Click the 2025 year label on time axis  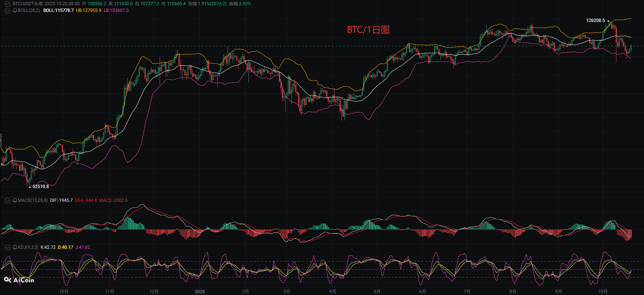click(x=200, y=292)
